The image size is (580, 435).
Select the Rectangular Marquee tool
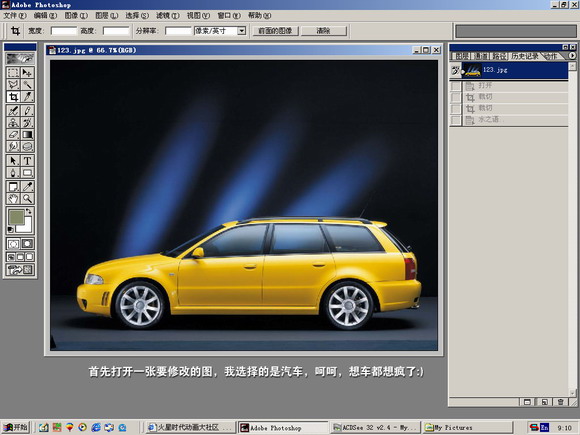[13, 72]
